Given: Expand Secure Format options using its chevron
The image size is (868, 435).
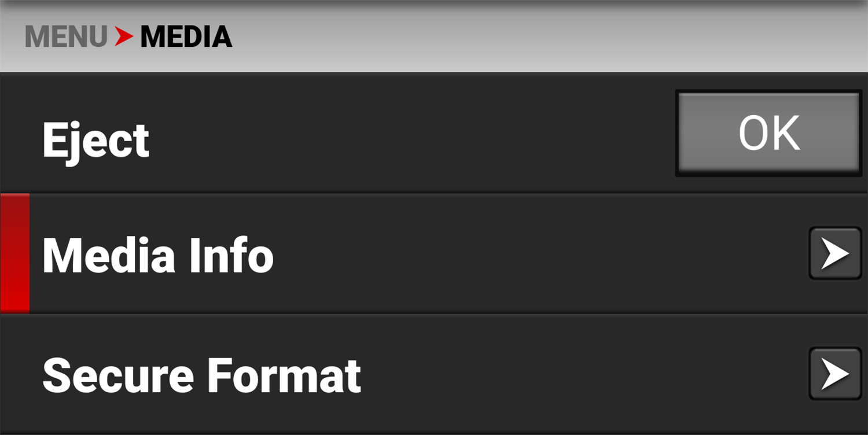Looking at the screenshot, I should 834,374.
